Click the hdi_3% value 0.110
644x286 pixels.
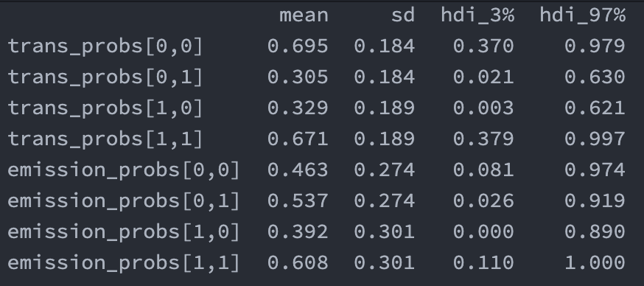tap(483, 262)
